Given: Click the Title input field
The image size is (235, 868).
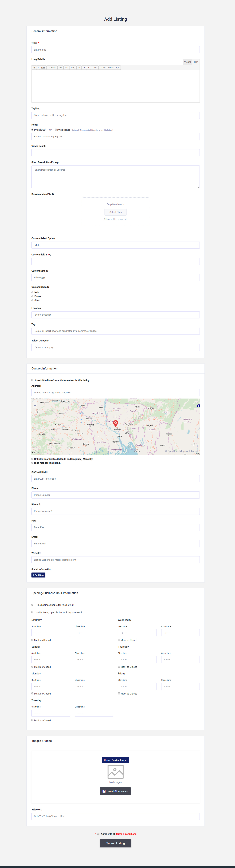Looking at the screenshot, I should [x=115, y=50].
